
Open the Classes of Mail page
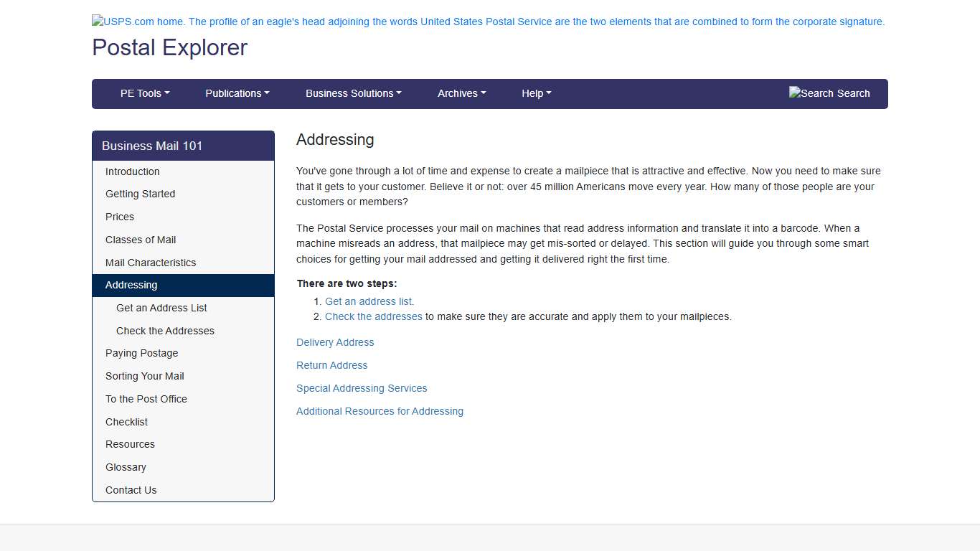coord(141,240)
